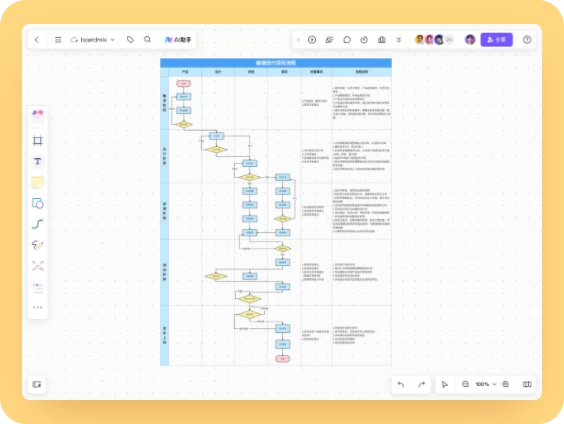Select the cursor pointer mode
The height and width of the screenshot is (424, 564).
(445, 384)
